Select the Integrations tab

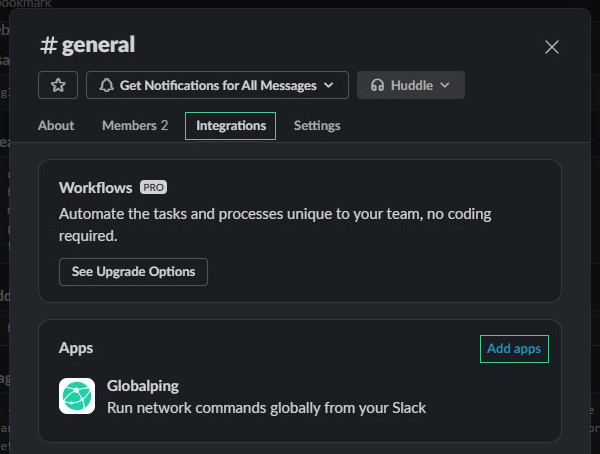(x=230, y=126)
